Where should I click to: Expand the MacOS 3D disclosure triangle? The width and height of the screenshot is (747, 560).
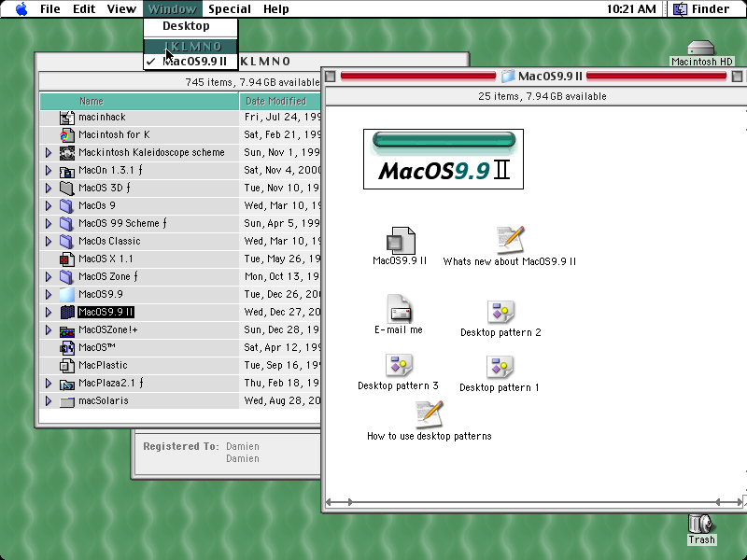tap(49, 189)
